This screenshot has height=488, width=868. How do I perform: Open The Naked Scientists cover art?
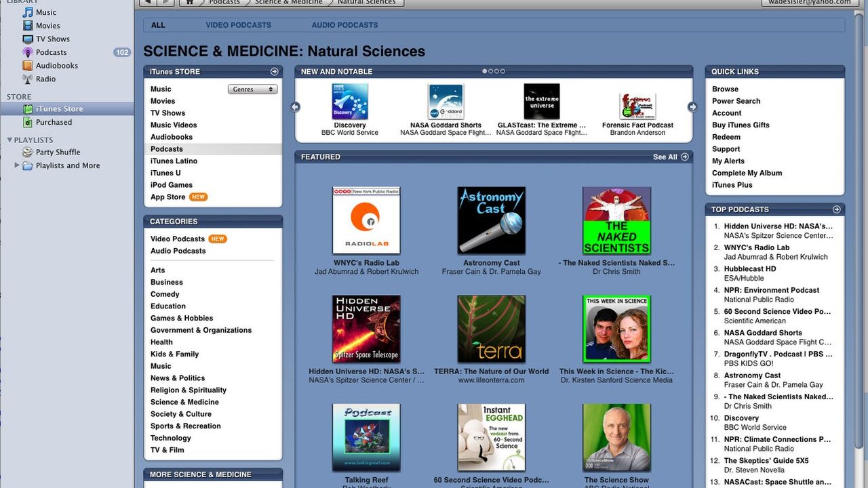[616, 220]
